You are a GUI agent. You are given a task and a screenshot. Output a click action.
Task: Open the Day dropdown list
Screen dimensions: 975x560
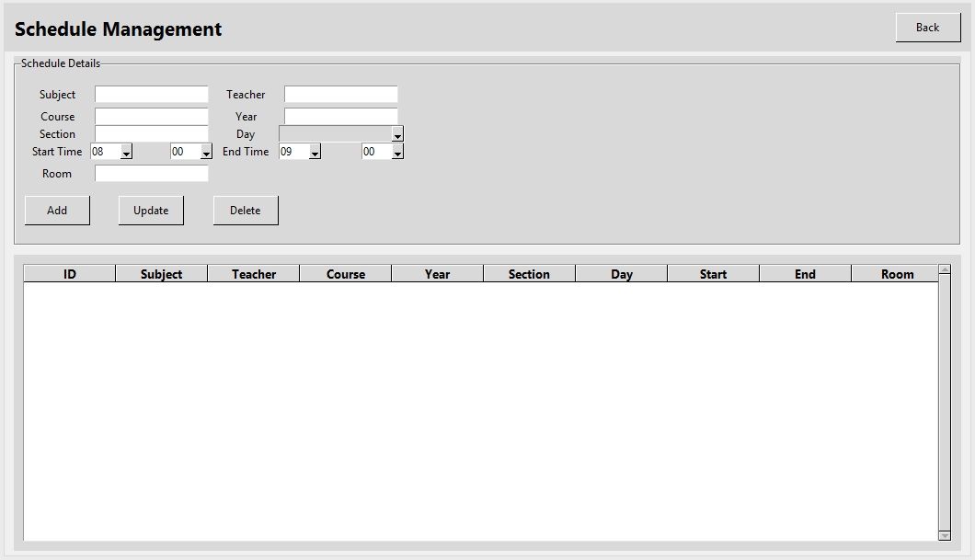(x=397, y=135)
